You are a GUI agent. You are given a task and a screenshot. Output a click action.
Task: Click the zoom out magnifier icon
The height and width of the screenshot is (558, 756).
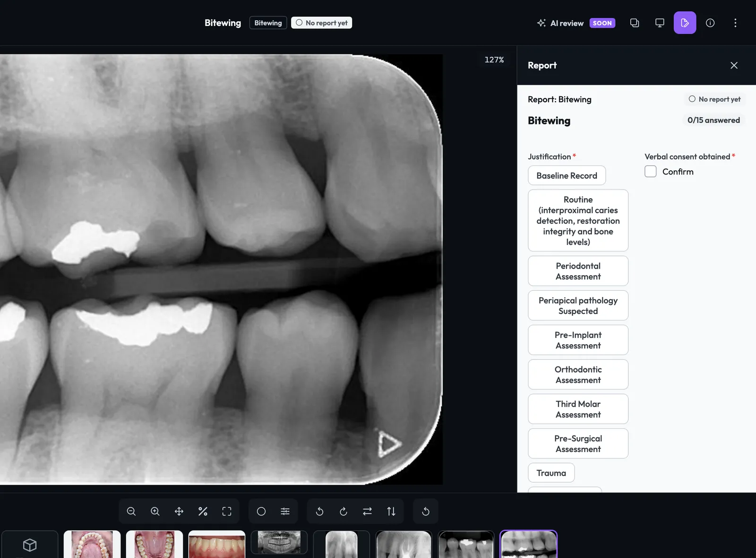[x=131, y=511]
